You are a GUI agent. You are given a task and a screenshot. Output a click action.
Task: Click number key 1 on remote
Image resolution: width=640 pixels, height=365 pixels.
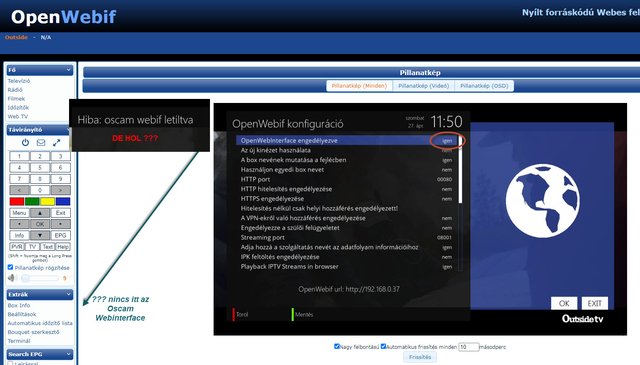tap(20, 156)
